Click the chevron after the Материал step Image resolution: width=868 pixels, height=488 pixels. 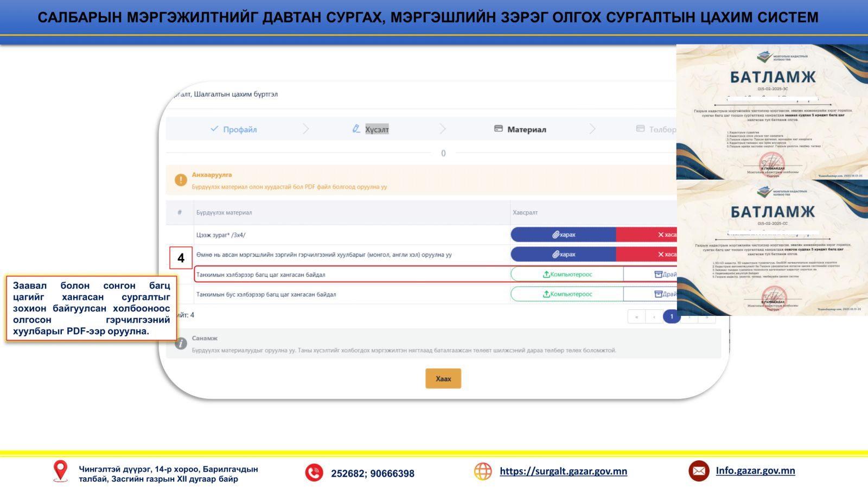[x=592, y=129]
